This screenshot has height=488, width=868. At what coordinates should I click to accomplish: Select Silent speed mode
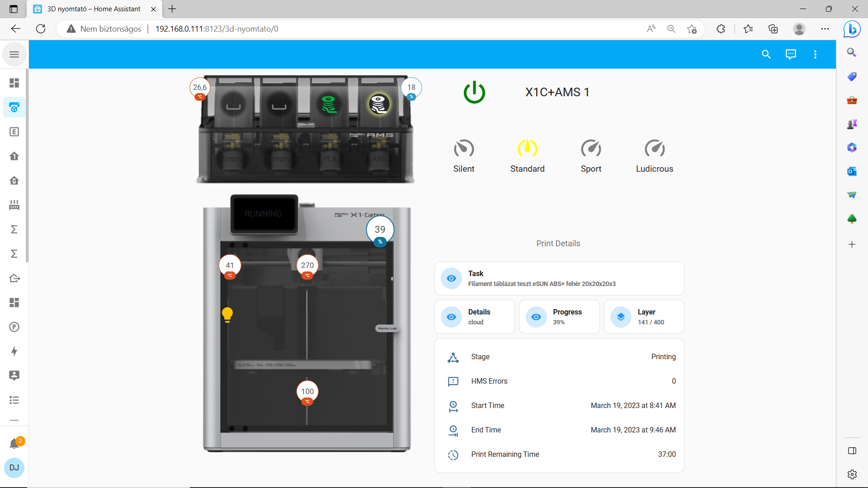tap(464, 156)
